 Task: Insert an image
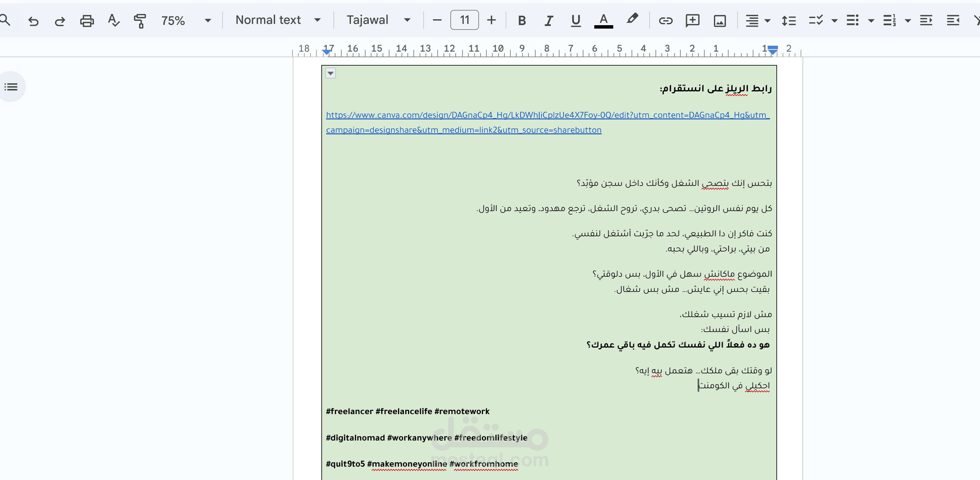[720, 21]
